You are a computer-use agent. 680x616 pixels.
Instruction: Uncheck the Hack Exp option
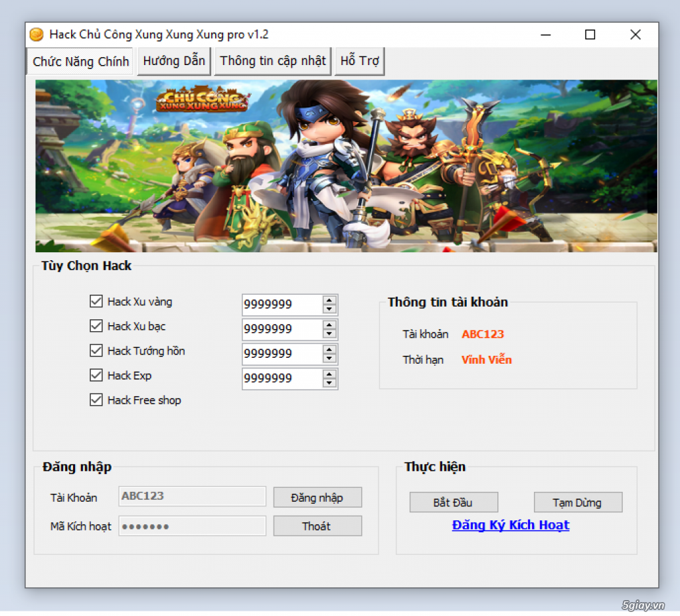click(x=96, y=375)
